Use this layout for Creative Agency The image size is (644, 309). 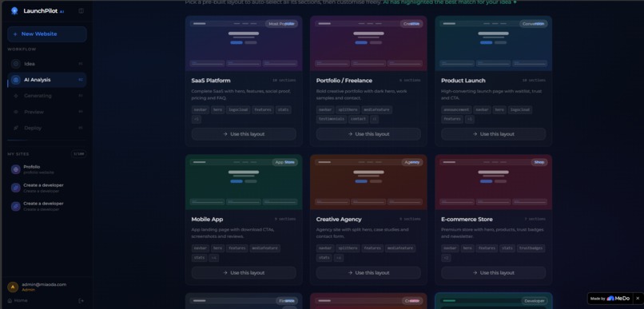point(368,273)
